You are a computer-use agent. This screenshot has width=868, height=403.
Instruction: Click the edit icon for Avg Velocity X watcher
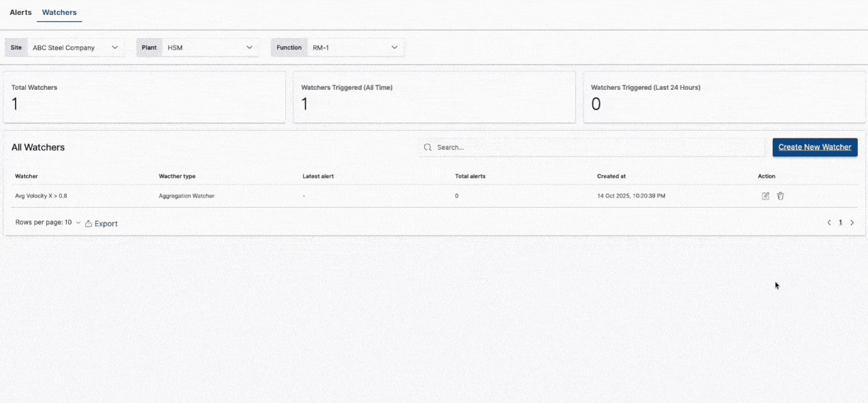pos(765,195)
